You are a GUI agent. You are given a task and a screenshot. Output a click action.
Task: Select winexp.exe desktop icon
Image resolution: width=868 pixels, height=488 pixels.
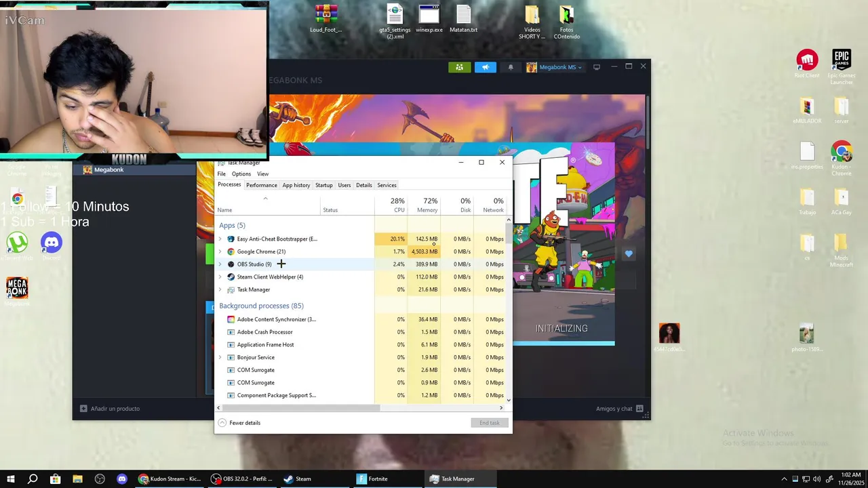click(429, 19)
